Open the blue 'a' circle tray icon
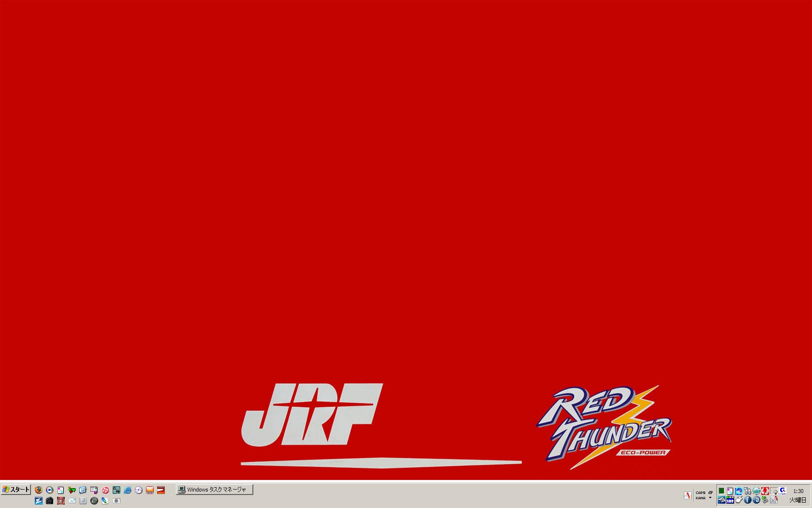 pyautogui.click(x=756, y=500)
